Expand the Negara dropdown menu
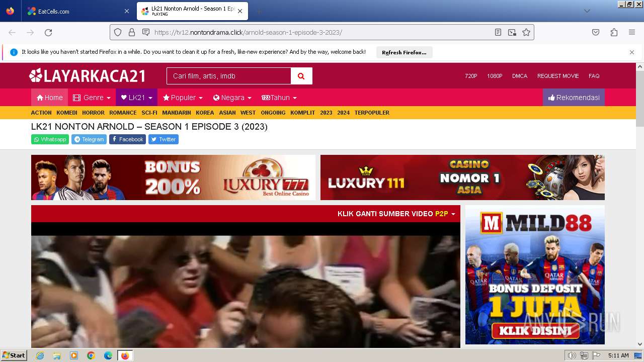The width and height of the screenshot is (644, 362). point(232,98)
